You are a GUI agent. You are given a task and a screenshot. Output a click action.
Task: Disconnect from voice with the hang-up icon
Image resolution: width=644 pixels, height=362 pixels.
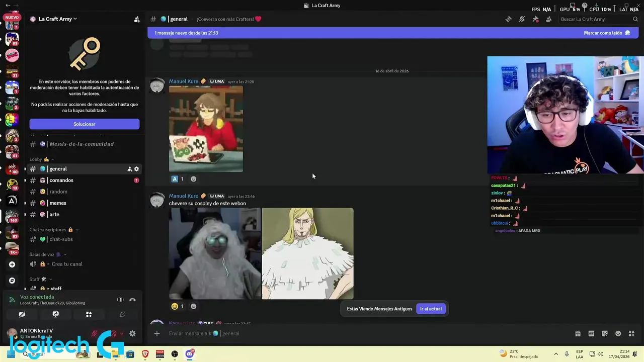tap(132, 300)
